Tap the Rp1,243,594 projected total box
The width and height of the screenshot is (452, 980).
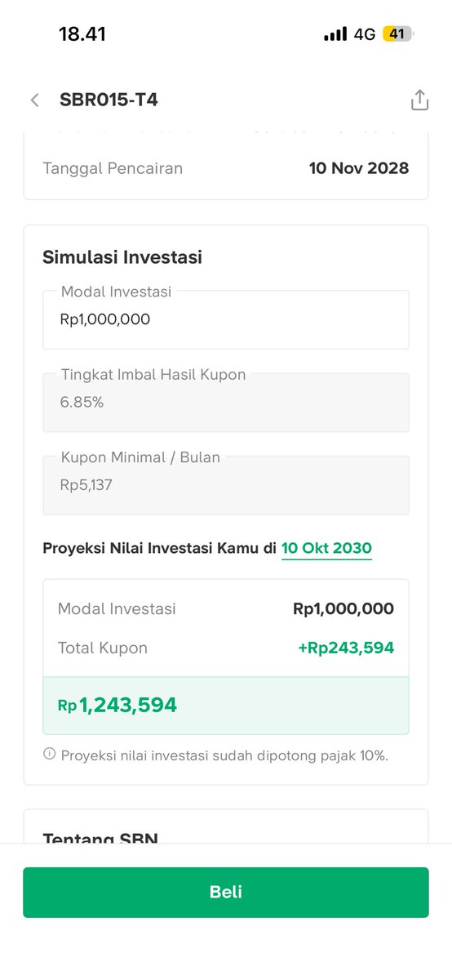click(x=226, y=706)
